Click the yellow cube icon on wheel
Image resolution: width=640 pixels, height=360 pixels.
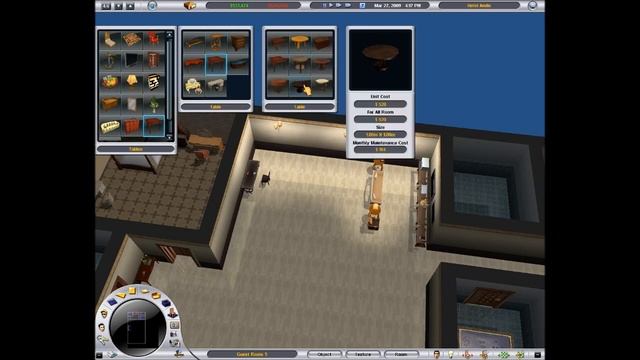click(x=132, y=290)
